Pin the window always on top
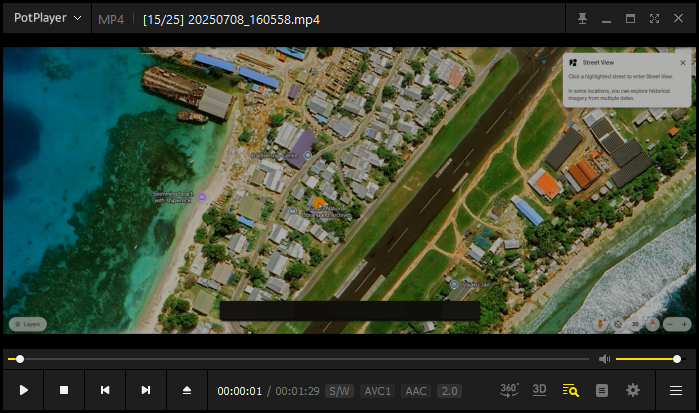The image size is (699, 413). pyautogui.click(x=582, y=19)
